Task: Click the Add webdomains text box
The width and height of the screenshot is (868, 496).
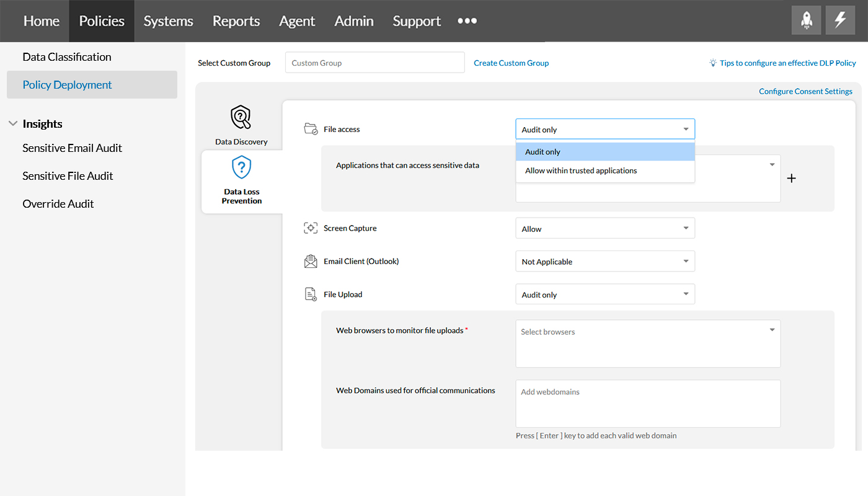Action: pos(647,403)
